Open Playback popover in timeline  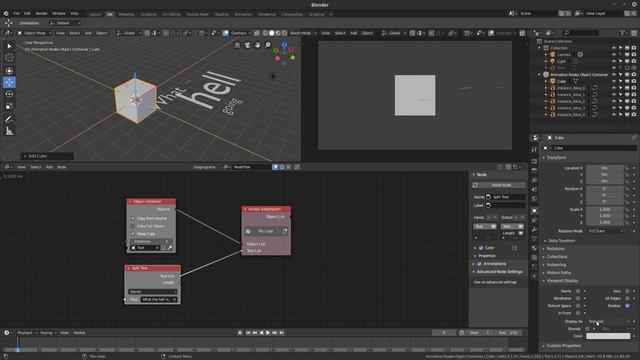click(x=27, y=333)
